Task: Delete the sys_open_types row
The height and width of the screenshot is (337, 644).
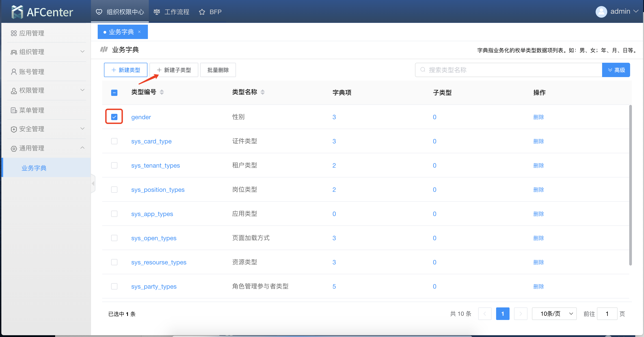Action: (x=538, y=238)
